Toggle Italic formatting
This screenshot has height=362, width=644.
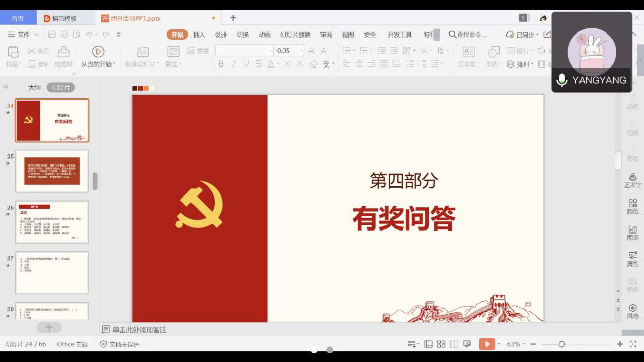pyautogui.click(x=234, y=64)
